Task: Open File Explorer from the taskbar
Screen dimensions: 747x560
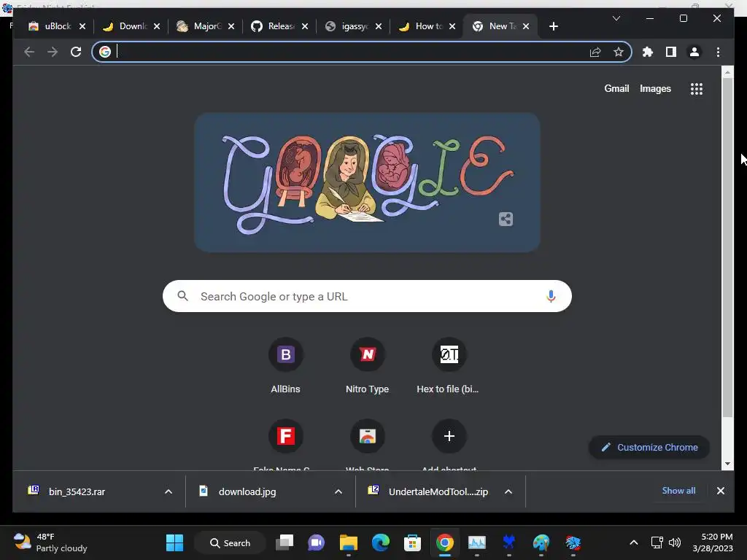Action: (348, 542)
